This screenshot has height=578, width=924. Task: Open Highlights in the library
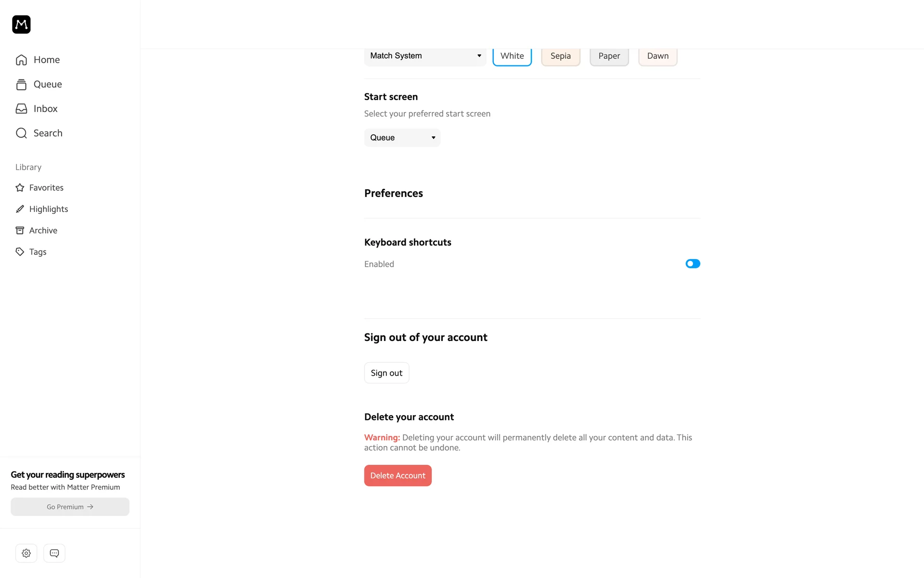click(48, 209)
